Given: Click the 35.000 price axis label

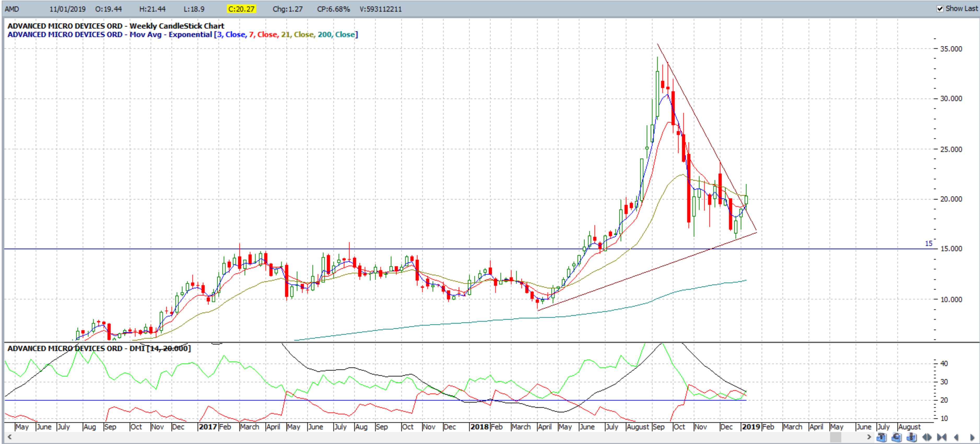Looking at the screenshot, I should (951, 49).
